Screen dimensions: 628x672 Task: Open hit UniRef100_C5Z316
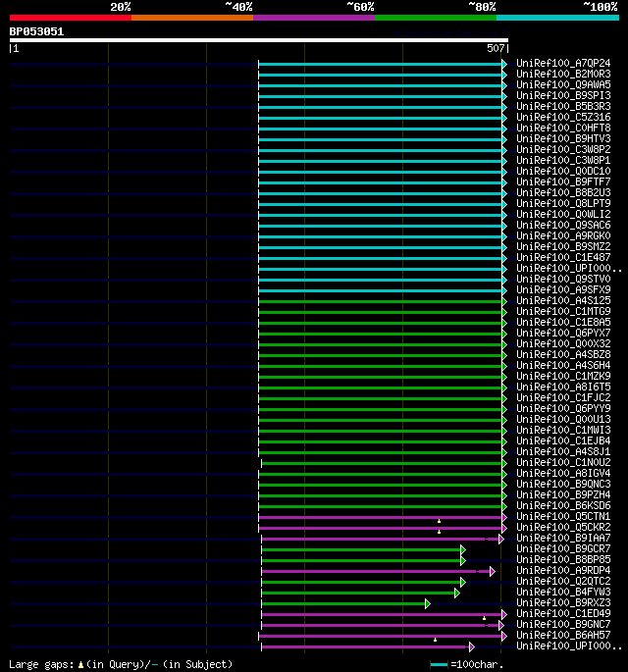pyautogui.click(x=563, y=117)
